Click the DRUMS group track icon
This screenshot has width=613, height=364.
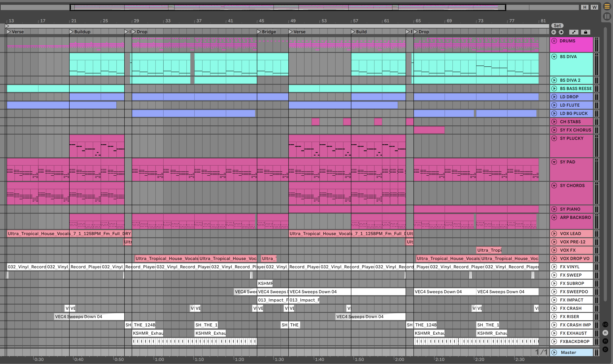point(554,41)
